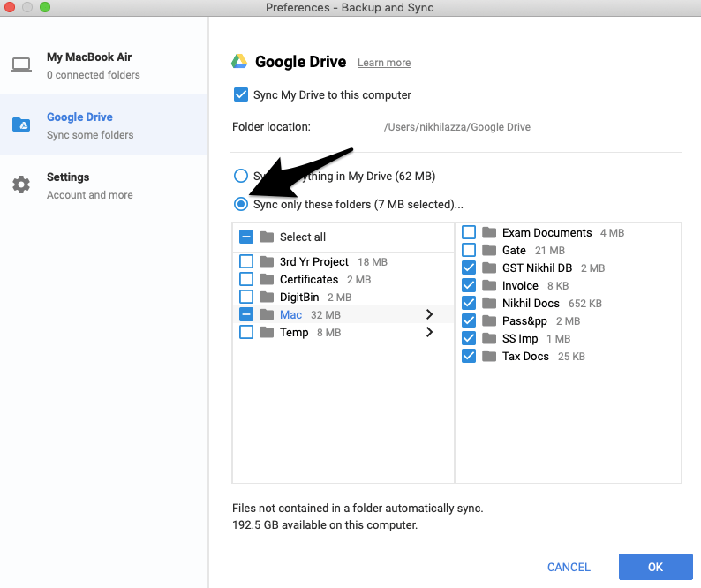Screen dimensions: 701x588
Task: Check the 3rd Yr Project checkbox
Action: [x=246, y=261]
